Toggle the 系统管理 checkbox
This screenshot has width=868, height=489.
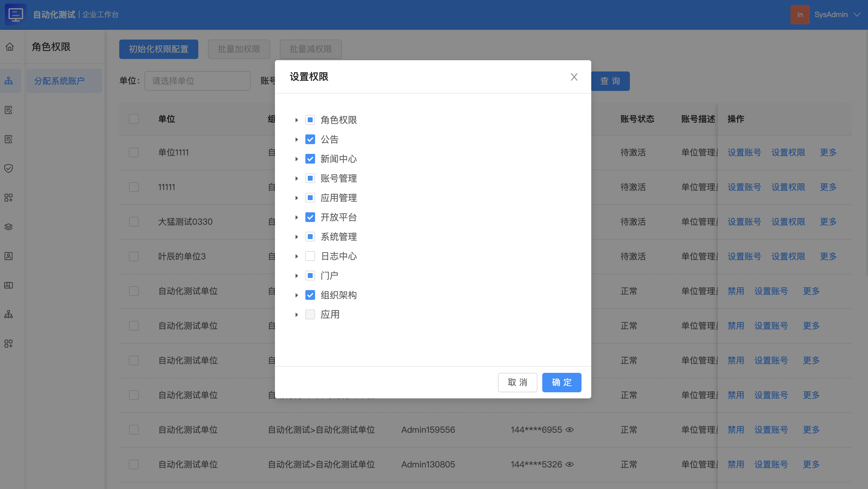click(310, 237)
